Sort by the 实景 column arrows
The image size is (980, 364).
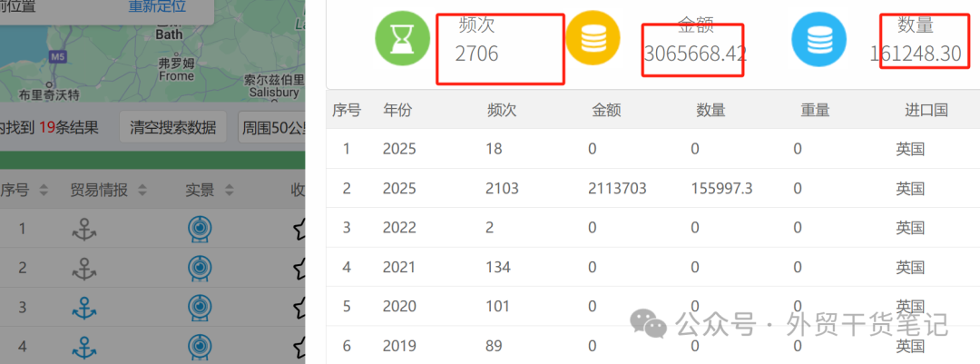pyautogui.click(x=229, y=190)
